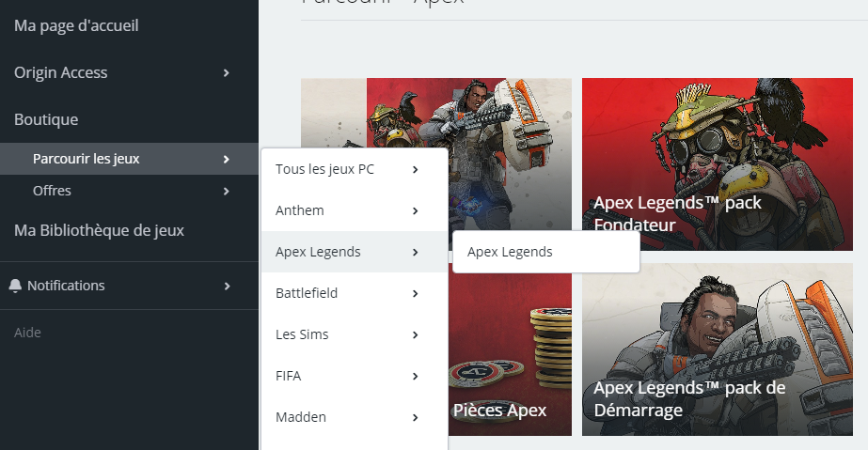Expand Origin Access chevron arrow

[226, 73]
